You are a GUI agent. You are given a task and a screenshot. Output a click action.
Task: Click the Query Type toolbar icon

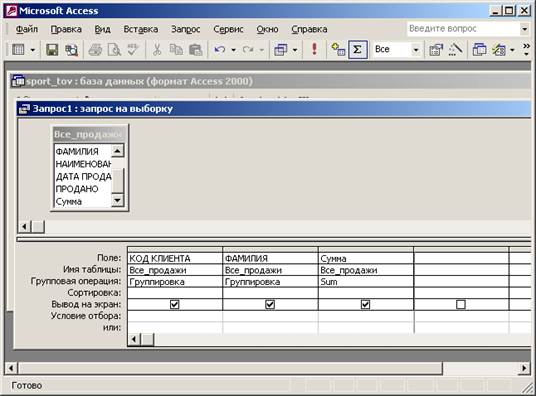coord(281,50)
